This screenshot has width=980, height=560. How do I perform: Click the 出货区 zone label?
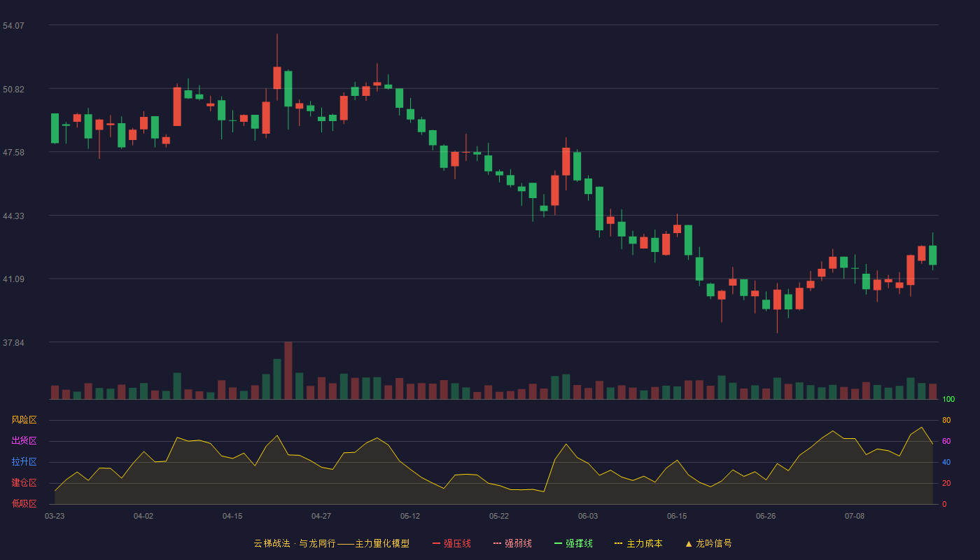(24, 441)
